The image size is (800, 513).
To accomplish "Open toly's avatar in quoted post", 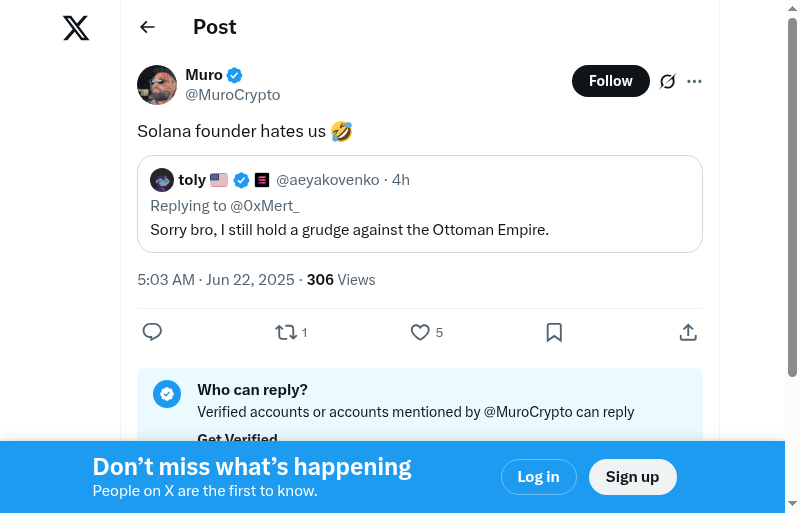I will point(162,180).
